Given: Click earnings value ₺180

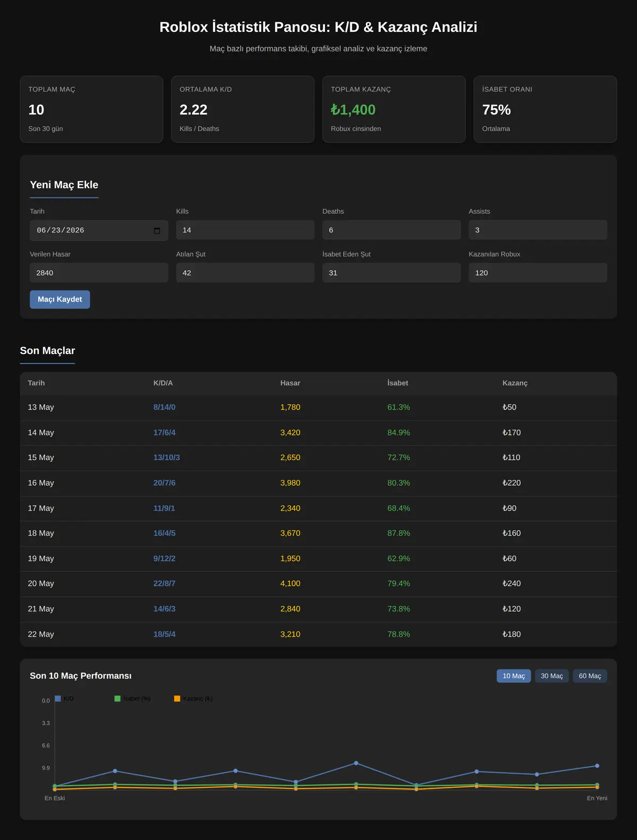Looking at the screenshot, I should [512, 635].
